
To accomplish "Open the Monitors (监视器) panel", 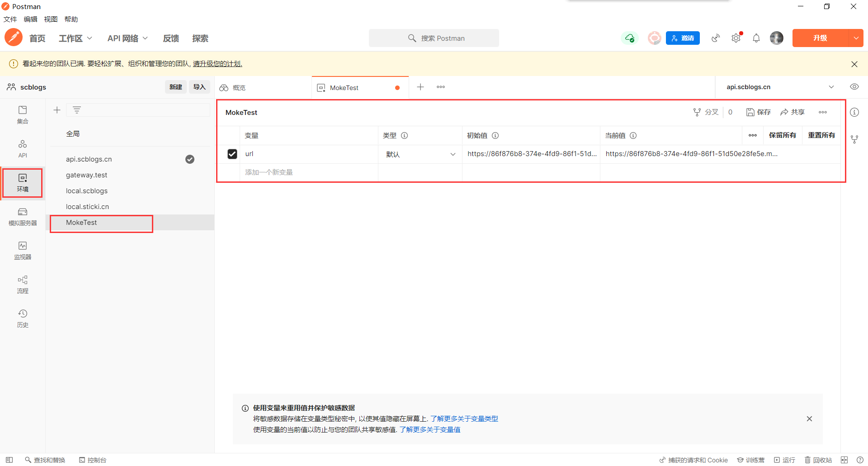I will click(23, 251).
